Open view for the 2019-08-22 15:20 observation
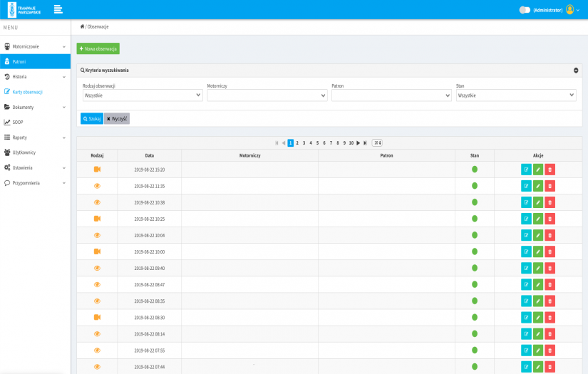Screen dimensions: 588x374 (526, 170)
